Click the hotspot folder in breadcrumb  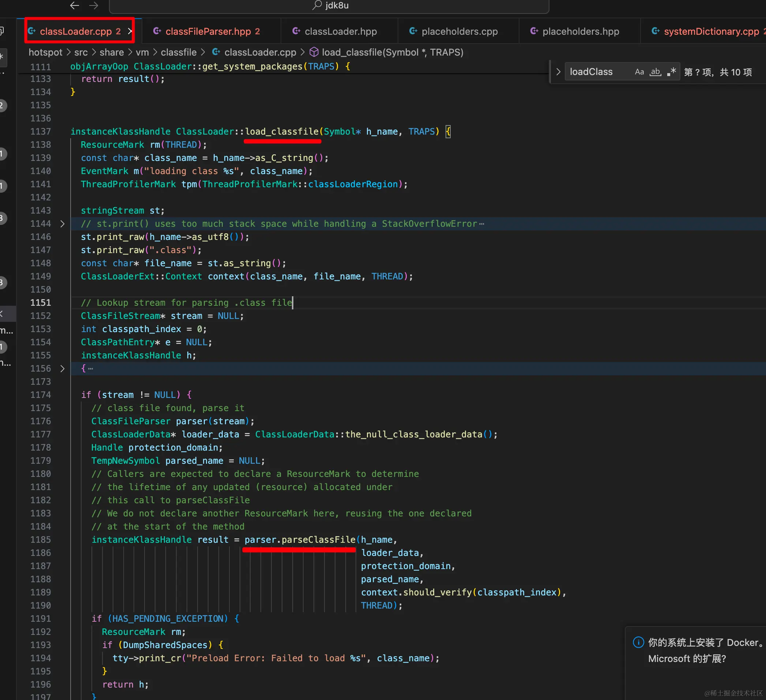pos(45,52)
